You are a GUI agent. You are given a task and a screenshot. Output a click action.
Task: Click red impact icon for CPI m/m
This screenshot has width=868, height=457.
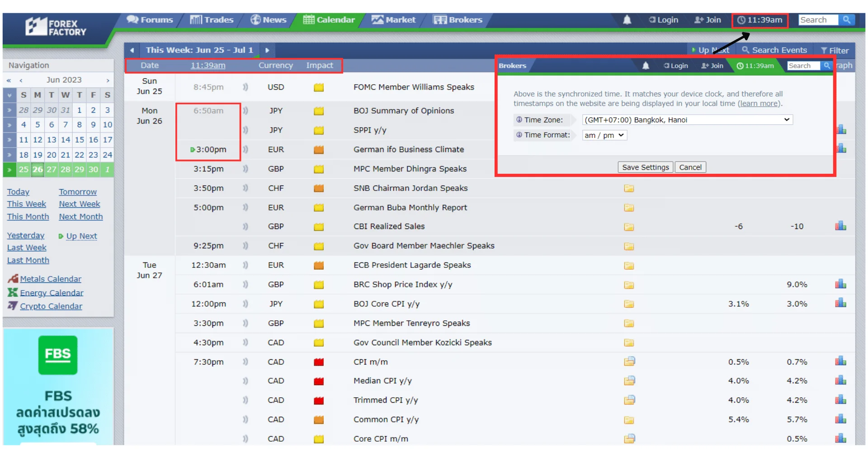pyautogui.click(x=319, y=362)
